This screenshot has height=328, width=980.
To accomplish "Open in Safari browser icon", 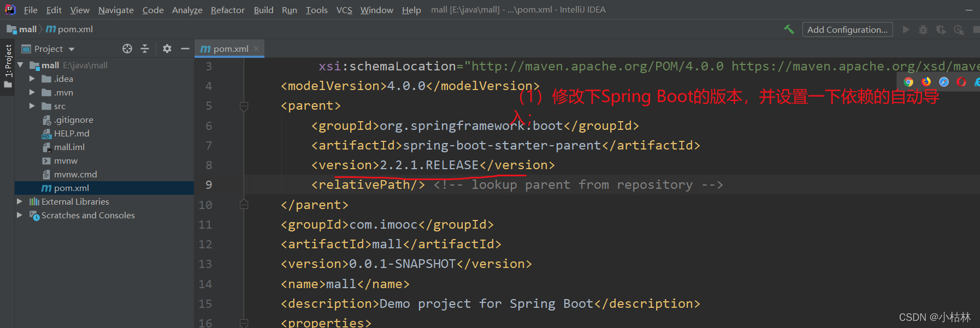I will pyautogui.click(x=944, y=82).
